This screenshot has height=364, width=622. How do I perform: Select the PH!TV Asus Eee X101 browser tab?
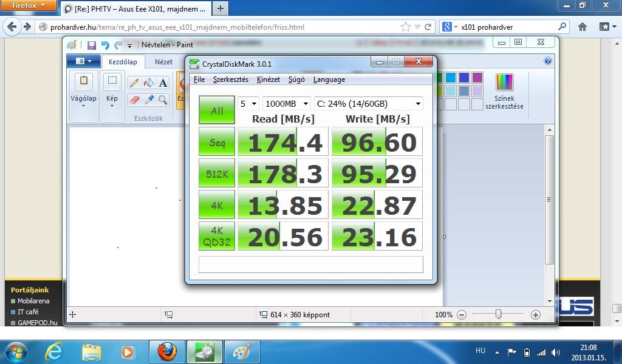[x=135, y=8]
